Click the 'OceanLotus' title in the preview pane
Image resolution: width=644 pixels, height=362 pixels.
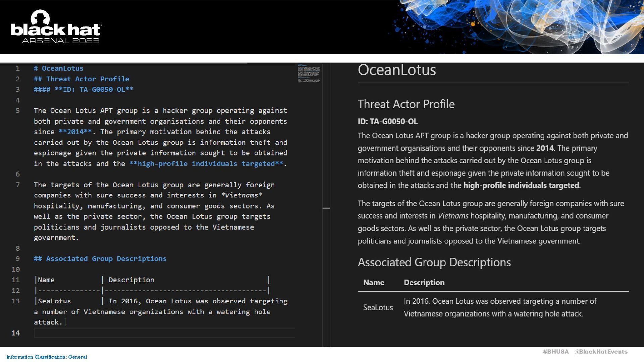coord(397,70)
